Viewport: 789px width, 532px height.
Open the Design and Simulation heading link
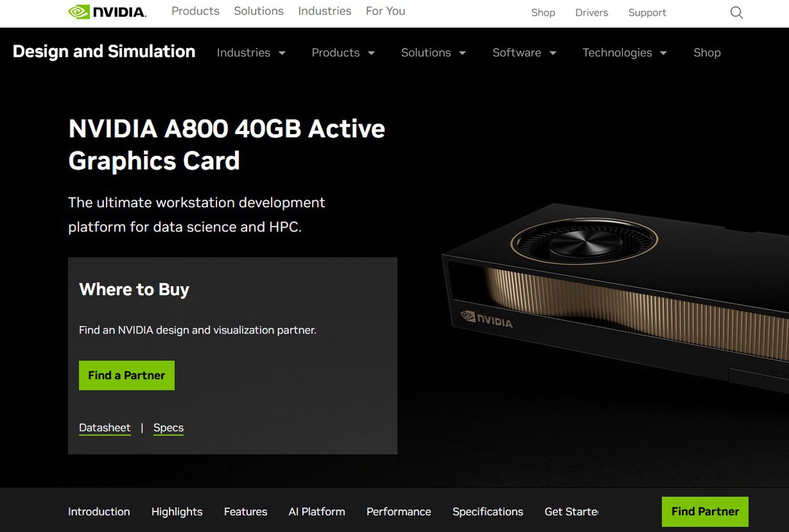(x=104, y=51)
